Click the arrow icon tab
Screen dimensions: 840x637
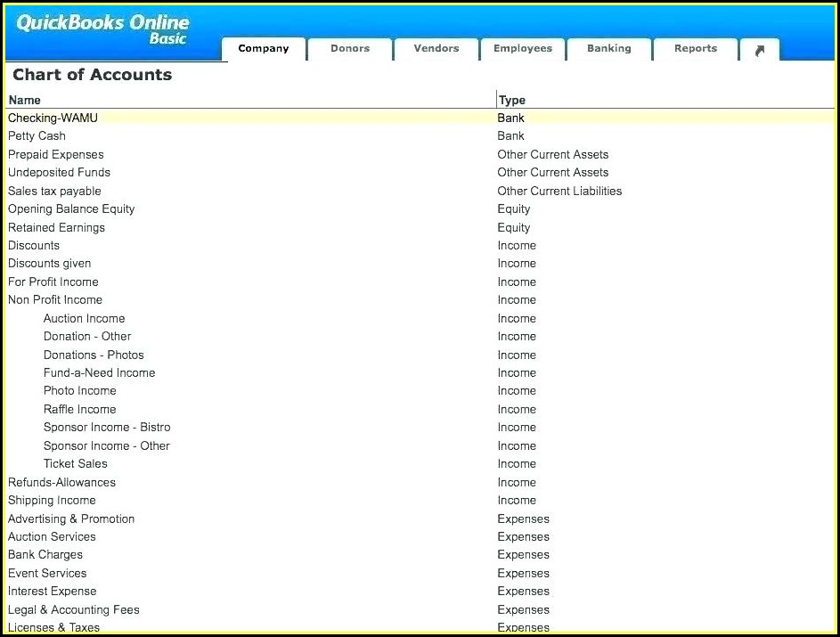[x=759, y=50]
